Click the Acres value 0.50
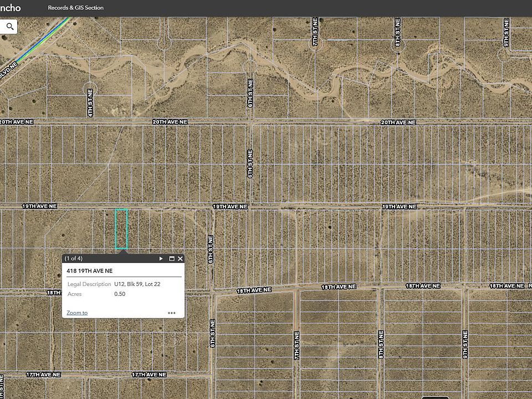532x399 pixels. [x=120, y=294]
